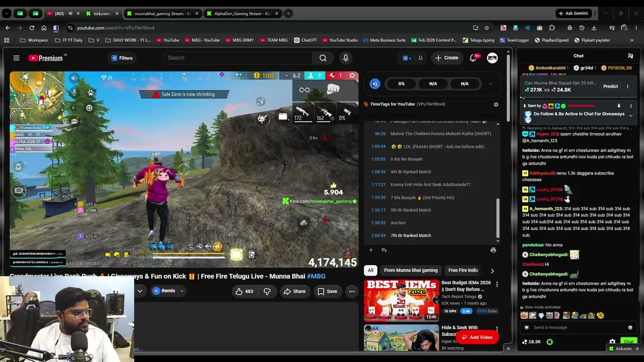Like the video with thumbs up
The image size is (644, 362).
tap(245, 291)
